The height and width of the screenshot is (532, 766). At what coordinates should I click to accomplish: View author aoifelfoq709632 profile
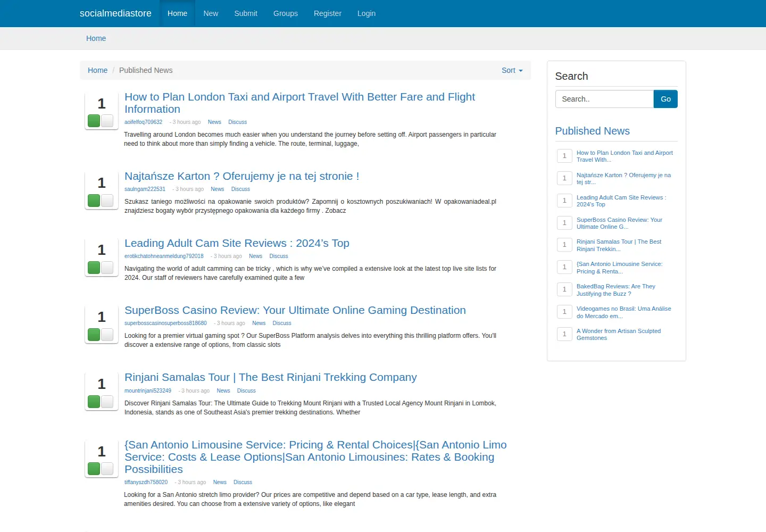143,122
